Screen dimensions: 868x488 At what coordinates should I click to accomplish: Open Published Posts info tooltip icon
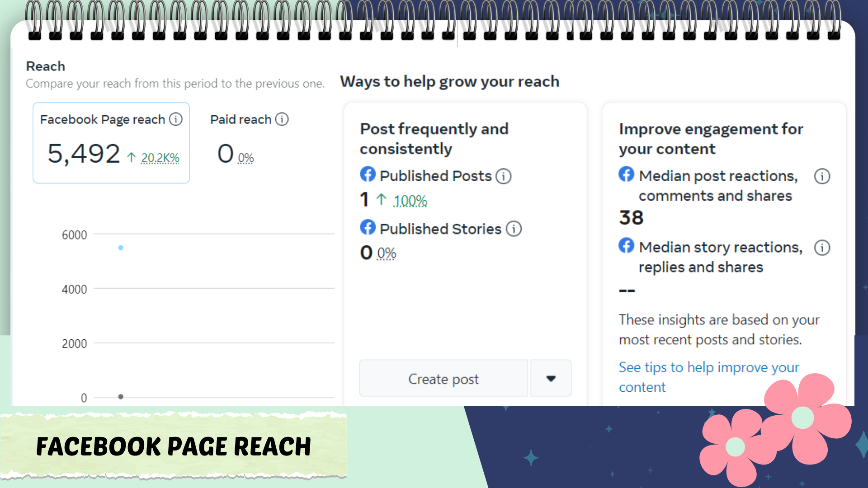[x=504, y=176]
